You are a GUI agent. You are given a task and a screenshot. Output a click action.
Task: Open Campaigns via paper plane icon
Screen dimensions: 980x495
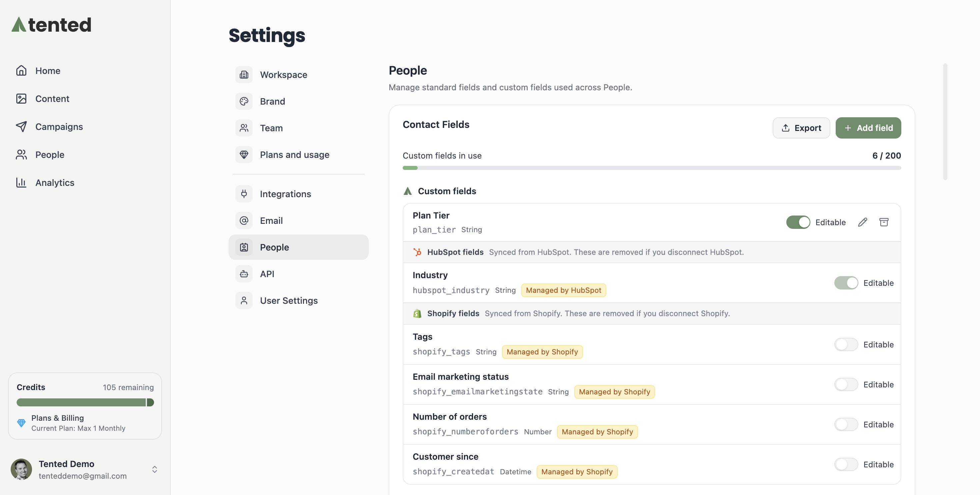pos(21,127)
